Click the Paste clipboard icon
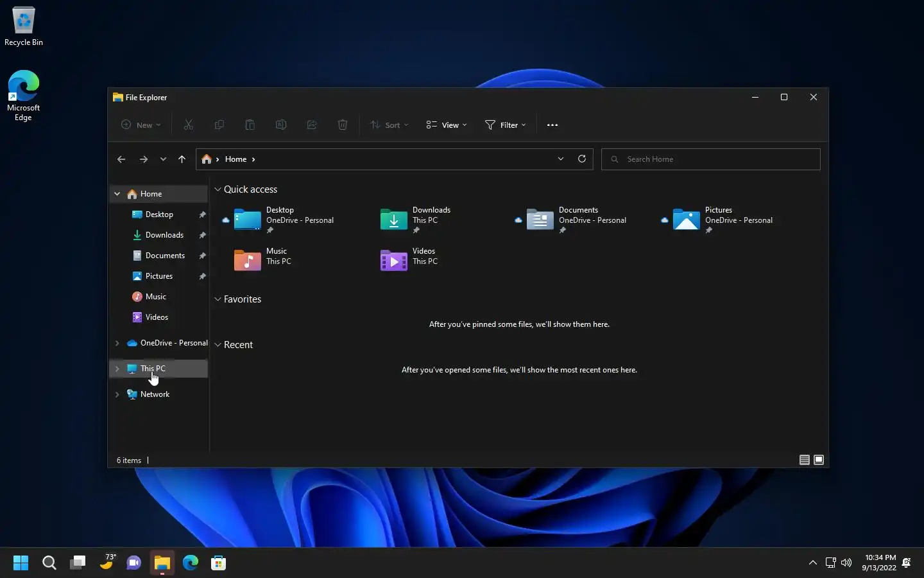 point(250,125)
